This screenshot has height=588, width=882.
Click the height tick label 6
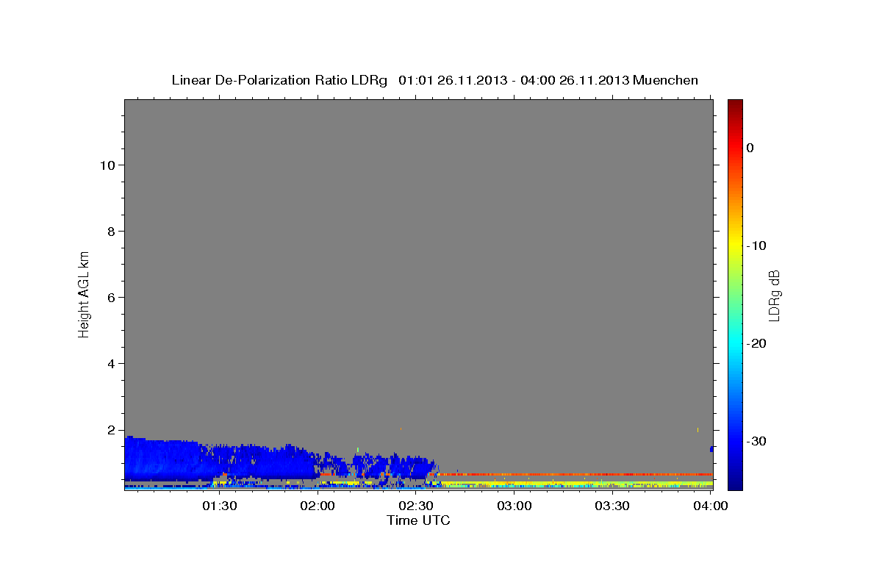point(110,297)
